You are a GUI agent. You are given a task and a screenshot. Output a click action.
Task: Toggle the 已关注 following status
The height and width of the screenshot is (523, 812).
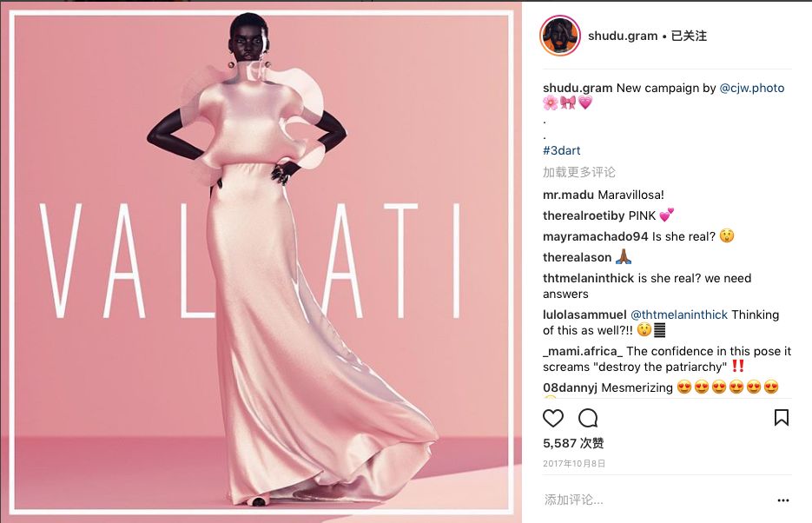[x=689, y=36]
